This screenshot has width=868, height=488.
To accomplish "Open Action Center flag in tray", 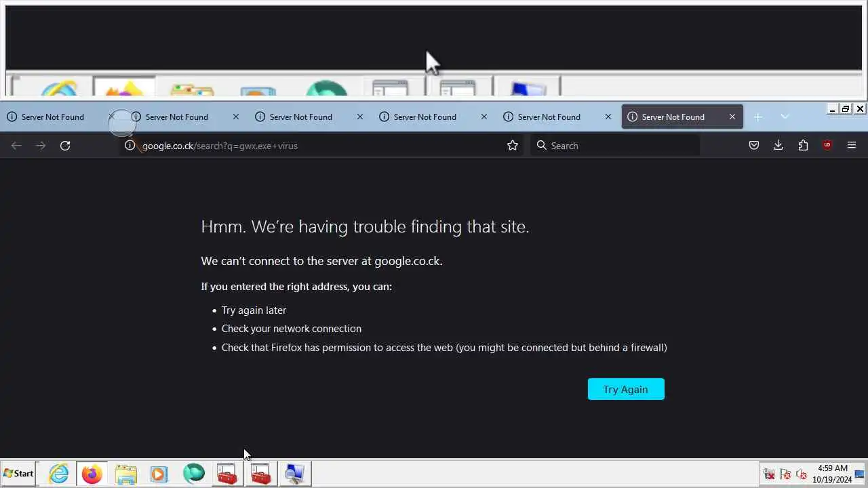I will click(785, 474).
